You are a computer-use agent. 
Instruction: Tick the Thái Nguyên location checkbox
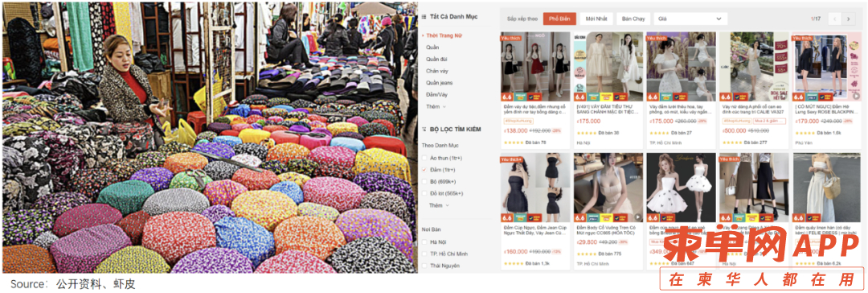[424, 266]
